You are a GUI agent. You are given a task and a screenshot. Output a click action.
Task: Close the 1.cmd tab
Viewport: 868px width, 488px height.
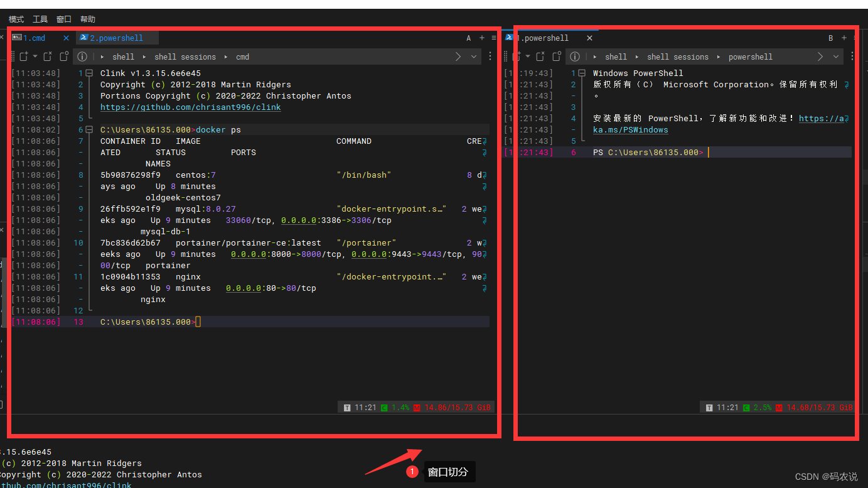tap(67, 38)
